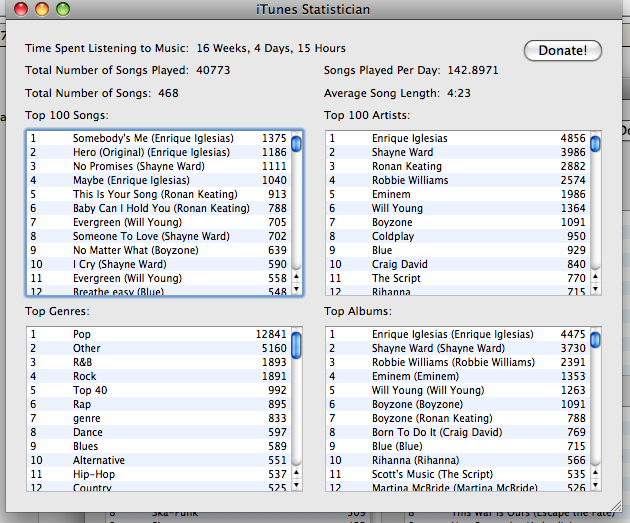Select album Blue (Blue) in Top Albums
This screenshot has width=630, height=523.
[458, 446]
